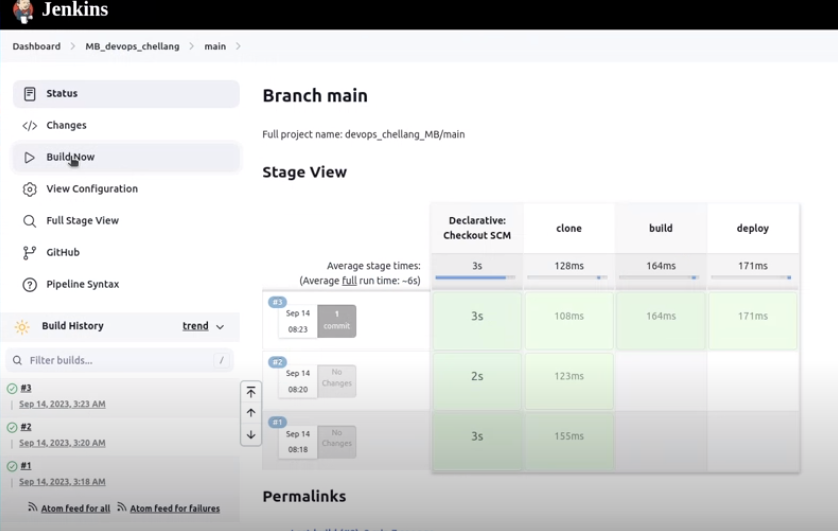The height and width of the screenshot is (531, 838).
Task: Open the Jenkins title link
Action: 75,9
